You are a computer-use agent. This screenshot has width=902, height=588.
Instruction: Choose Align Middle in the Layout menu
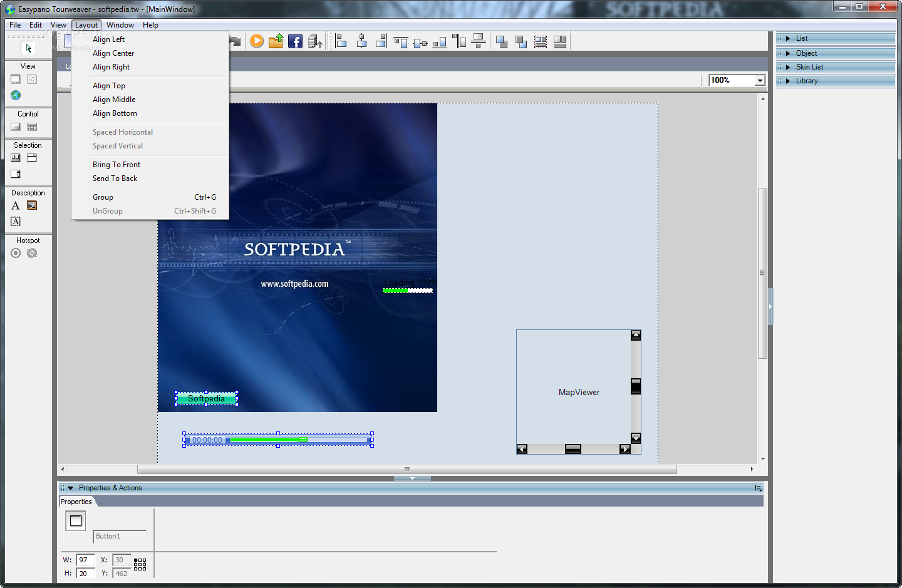click(150, 100)
